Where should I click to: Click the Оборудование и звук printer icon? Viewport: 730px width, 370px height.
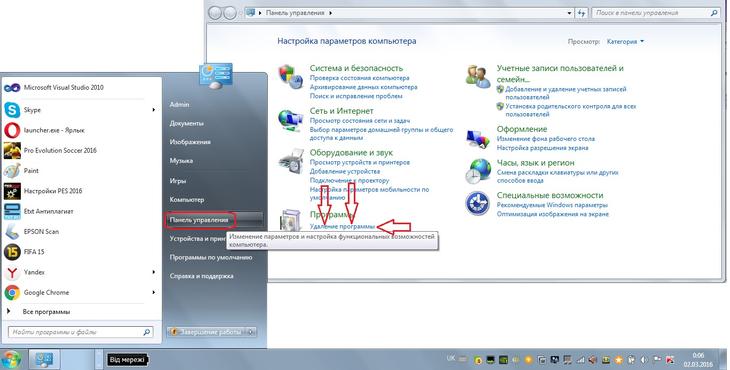point(291,161)
